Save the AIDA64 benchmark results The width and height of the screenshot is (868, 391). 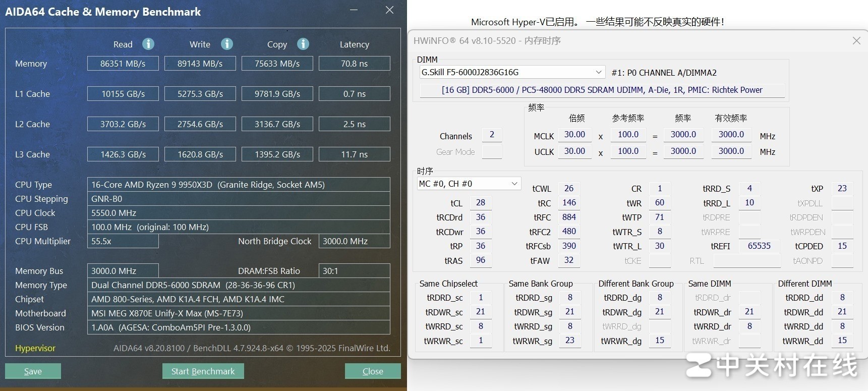click(33, 371)
